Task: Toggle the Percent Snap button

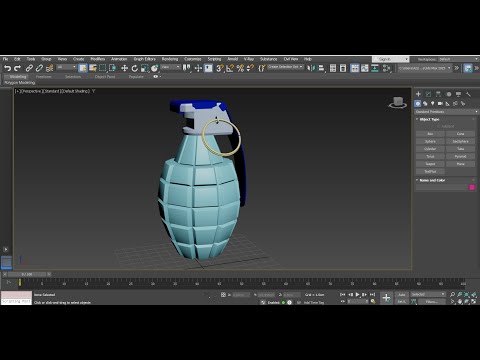Action: pos(240,68)
